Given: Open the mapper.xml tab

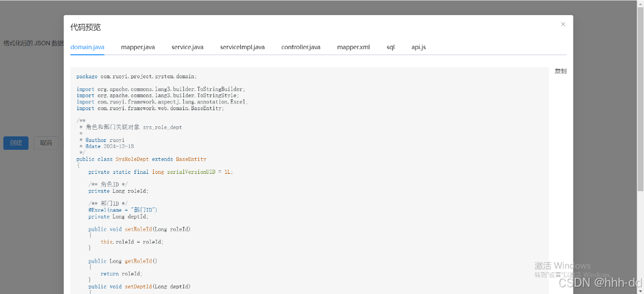Looking at the screenshot, I should pyautogui.click(x=353, y=47).
